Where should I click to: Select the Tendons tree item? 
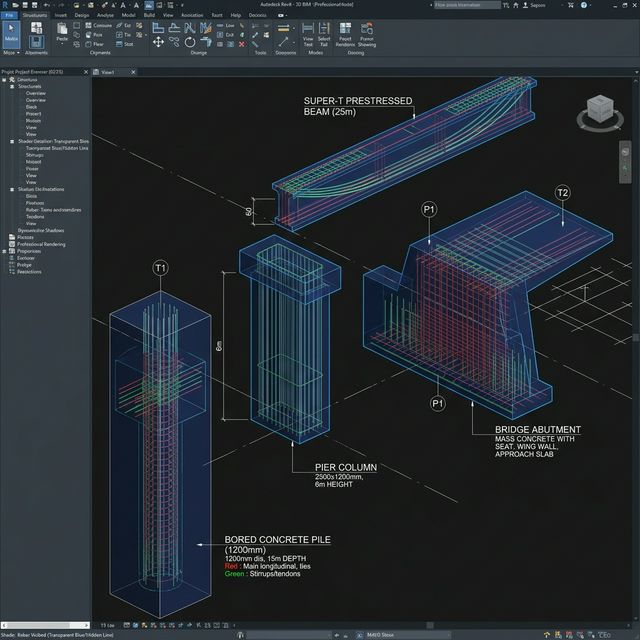[x=35, y=217]
